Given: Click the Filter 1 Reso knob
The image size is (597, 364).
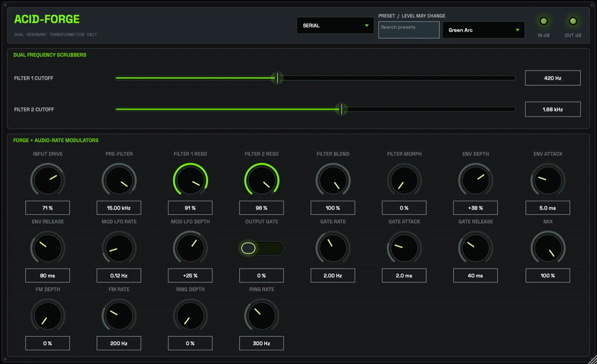Looking at the screenshot, I should pyautogui.click(x=190, y=180).
